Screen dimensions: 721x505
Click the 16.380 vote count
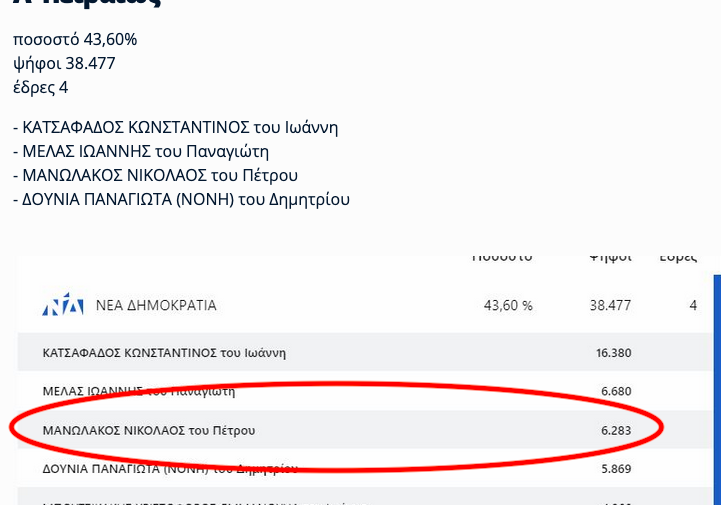[x=611, y=353]
